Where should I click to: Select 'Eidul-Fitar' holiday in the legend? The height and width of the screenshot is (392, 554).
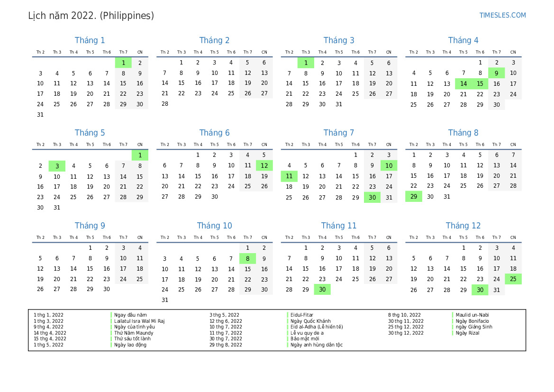tap(302, 315)
